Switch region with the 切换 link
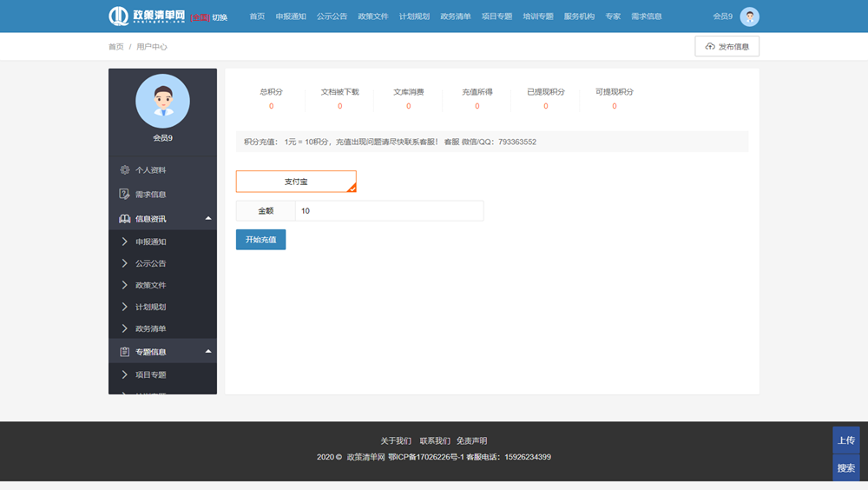 220,17
